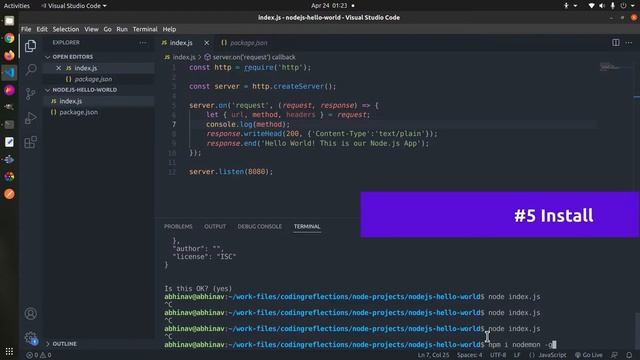Expand the Outline section
The height and width of the screenshot is (360, 640).
click(64, 344)
